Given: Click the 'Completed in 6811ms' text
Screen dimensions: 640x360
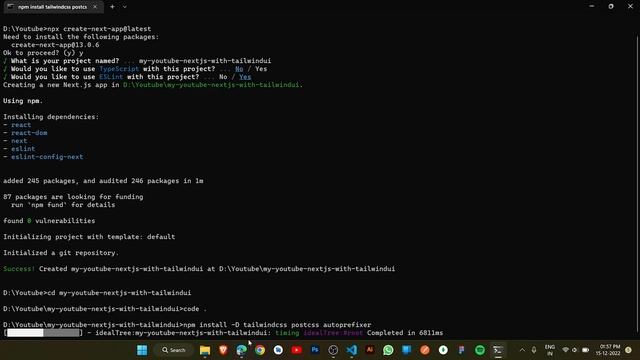Looking at the screenshot, I should click(405, 333).
